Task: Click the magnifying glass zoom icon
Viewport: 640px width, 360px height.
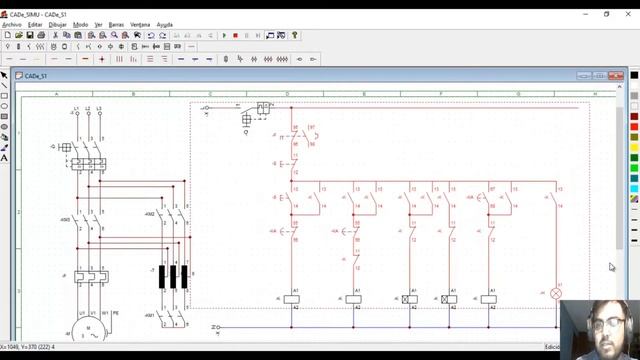Action: coord(114,36)
